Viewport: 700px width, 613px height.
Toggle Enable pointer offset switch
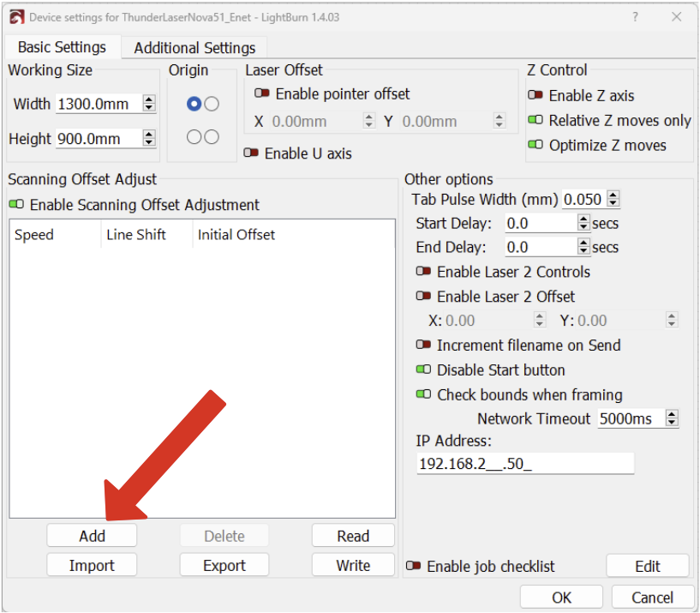(x=262, y=94)
